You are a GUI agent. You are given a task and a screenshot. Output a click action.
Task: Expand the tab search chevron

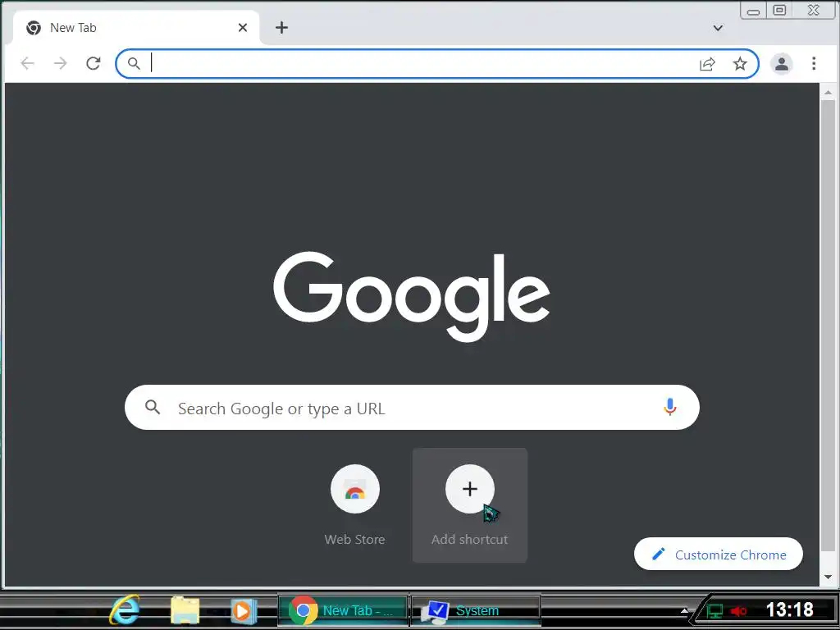(718, 28)
